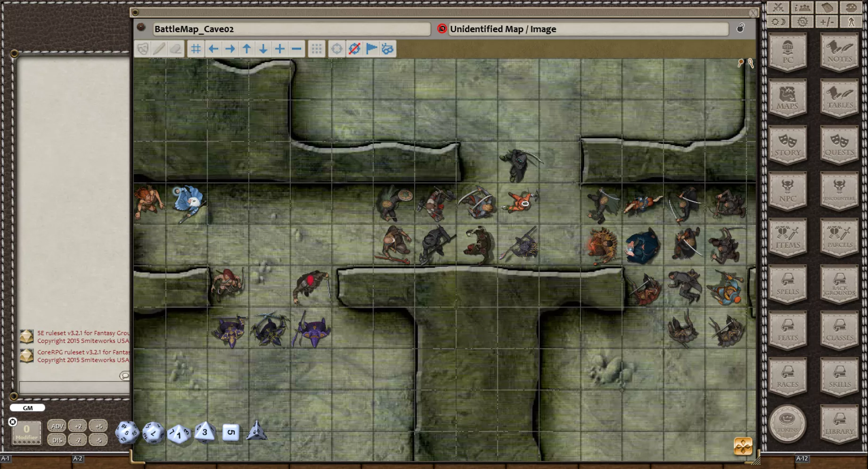Screen dimensions: 868x469
Task: Toggle the +5 modifier button
Action: point(98,426)
